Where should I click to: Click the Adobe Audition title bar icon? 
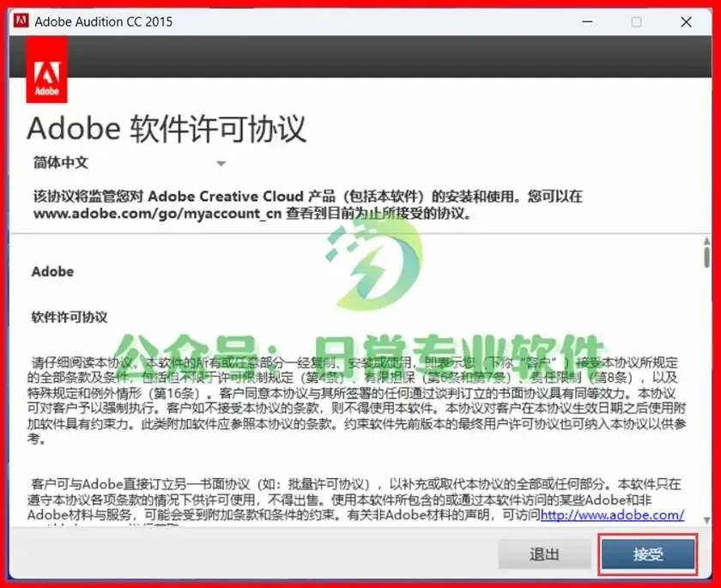[x=21, y=21]
